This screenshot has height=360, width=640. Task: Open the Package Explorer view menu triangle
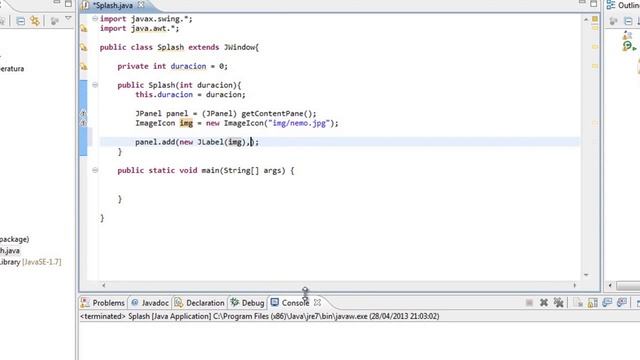point(68,19)
